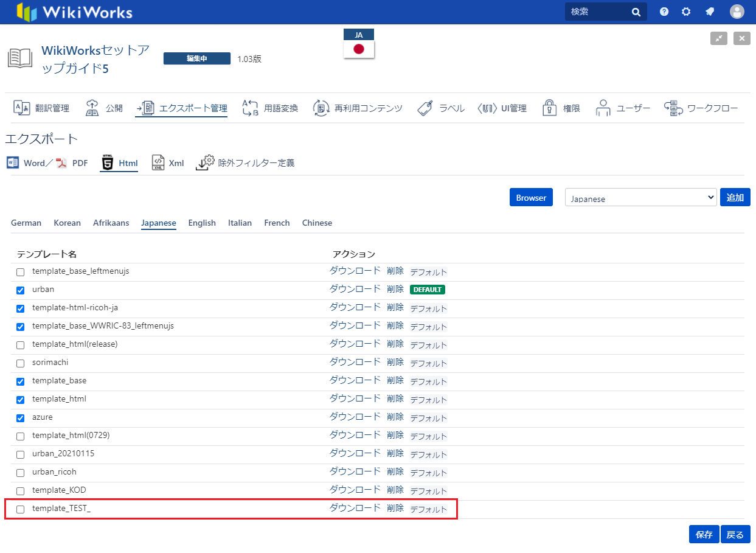Click the user person icon
The height and width of the screenshot is (553, 756).
pyautogui.click(x=603, y=108)
